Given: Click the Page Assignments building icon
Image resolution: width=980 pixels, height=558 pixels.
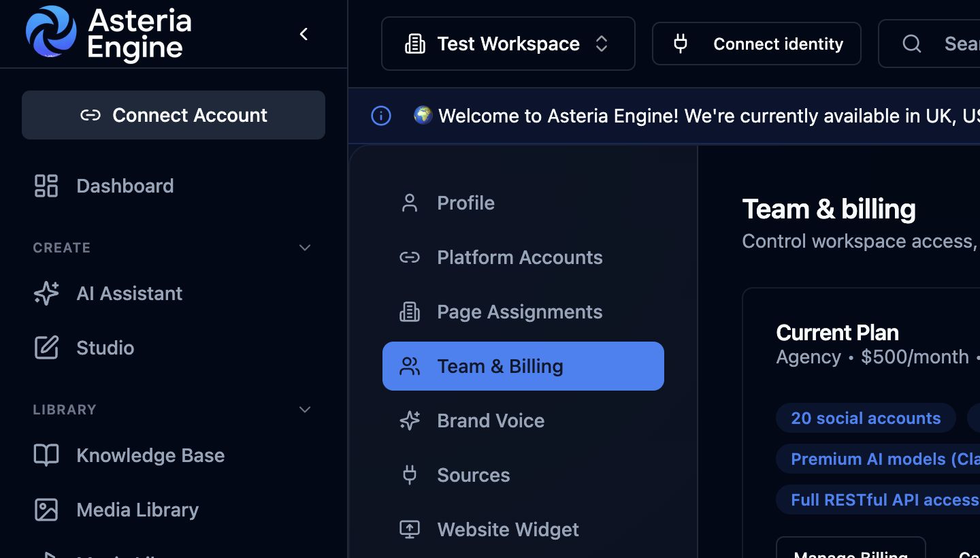Looking at the screenshot, I should pos(410,312).
